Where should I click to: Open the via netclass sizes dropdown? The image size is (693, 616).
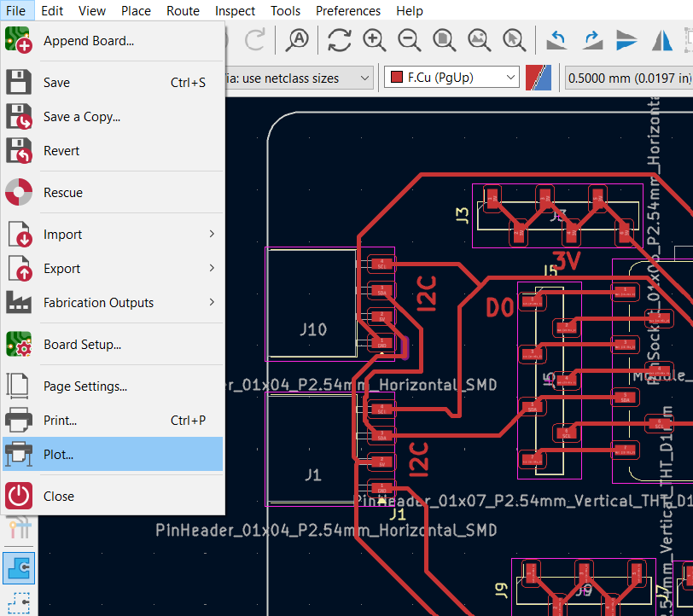(x=299, y=78)
